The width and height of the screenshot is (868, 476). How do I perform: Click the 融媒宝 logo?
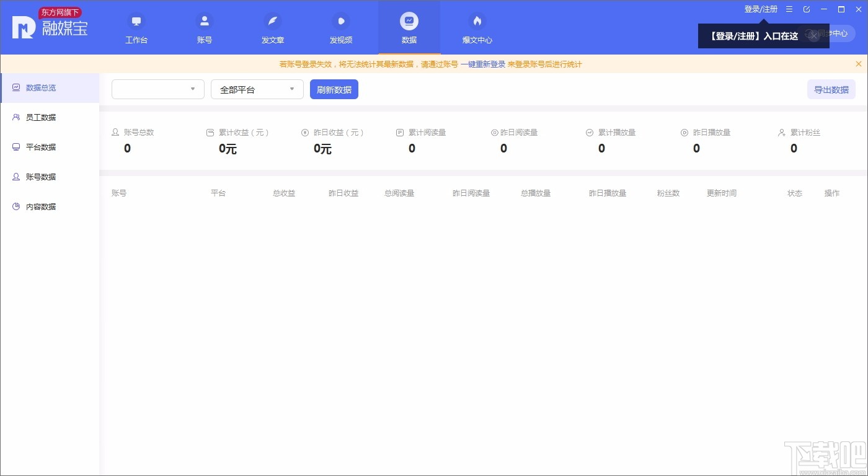[50, 25]
